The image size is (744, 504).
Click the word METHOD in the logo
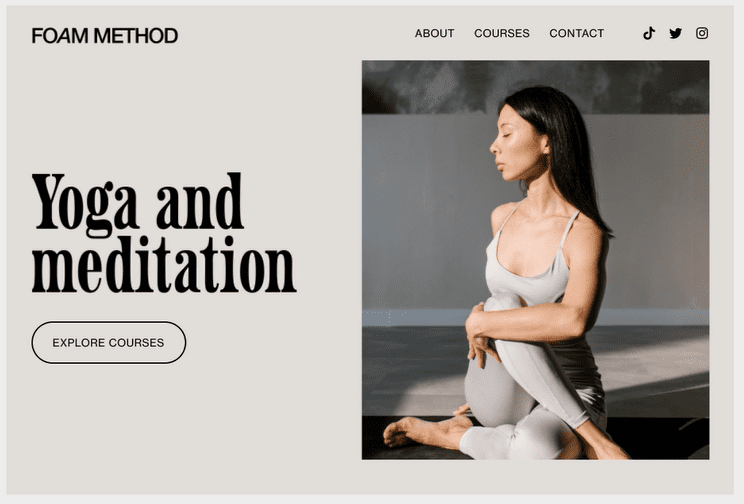click(x=136, y=36)
